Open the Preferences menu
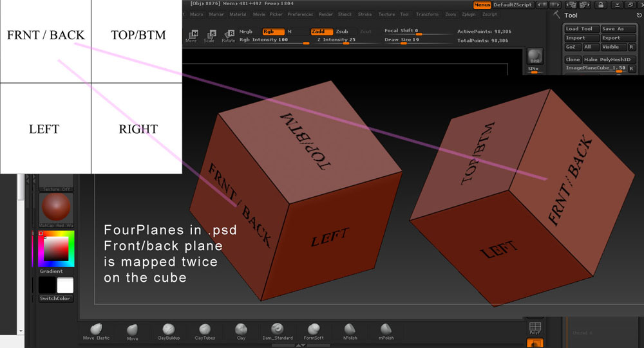This screenshot has width=644, height=348. pyautogui.click(x=300, y=14)
